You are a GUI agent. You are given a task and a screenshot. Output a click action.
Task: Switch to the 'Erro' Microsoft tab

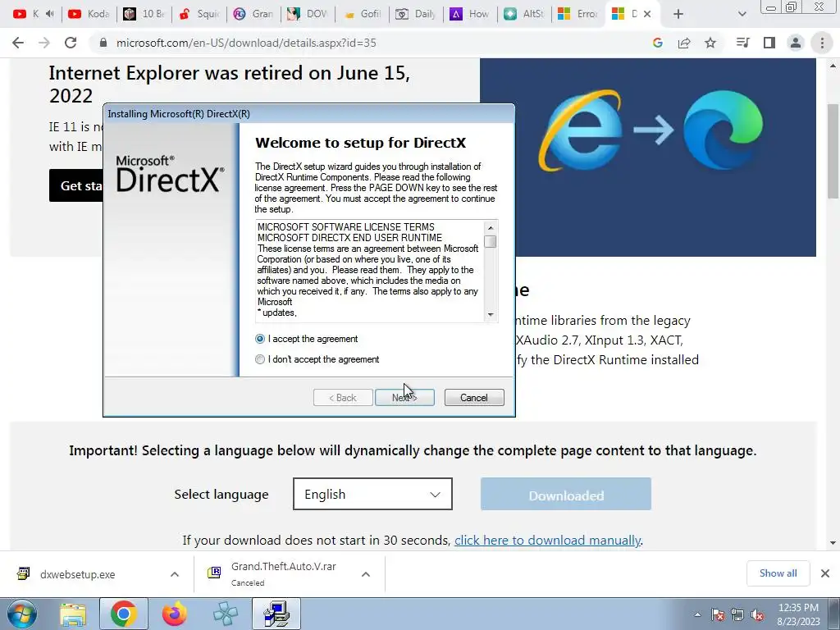[578, 14]
